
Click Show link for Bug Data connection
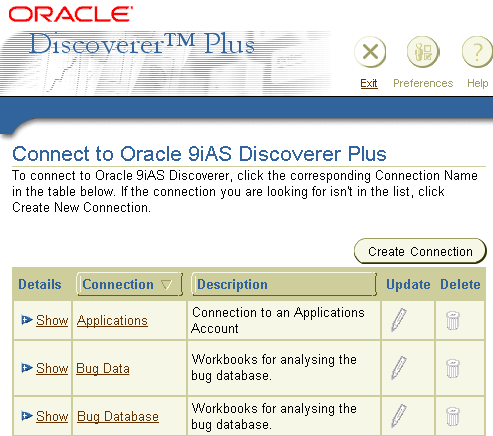52,368
